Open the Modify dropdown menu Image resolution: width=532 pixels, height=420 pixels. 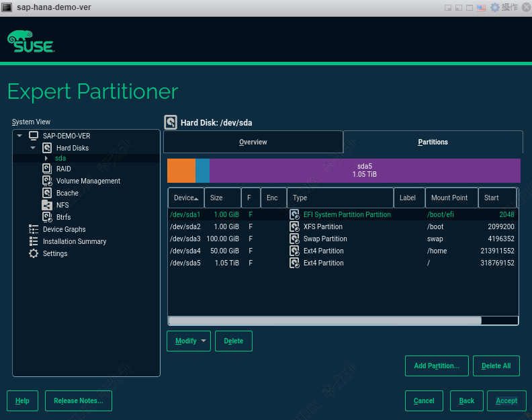189,341
